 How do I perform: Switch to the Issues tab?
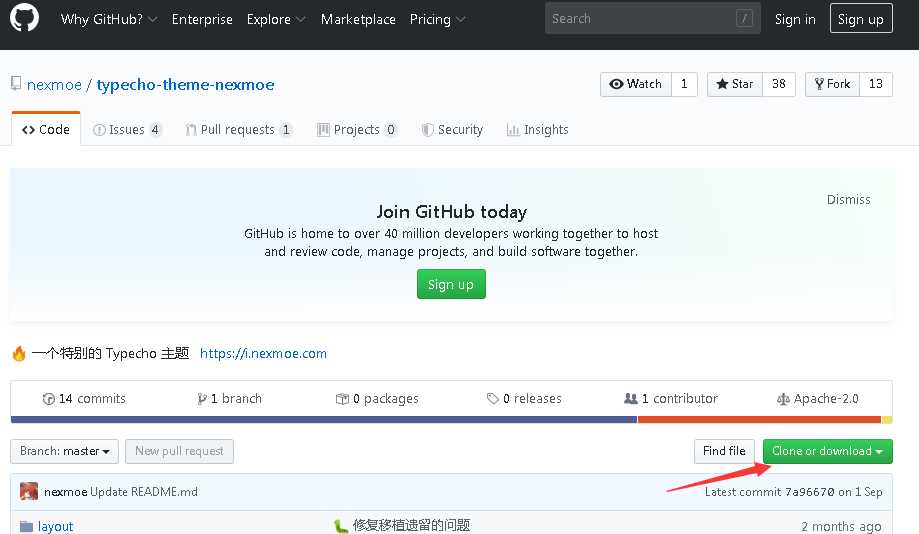127,130
